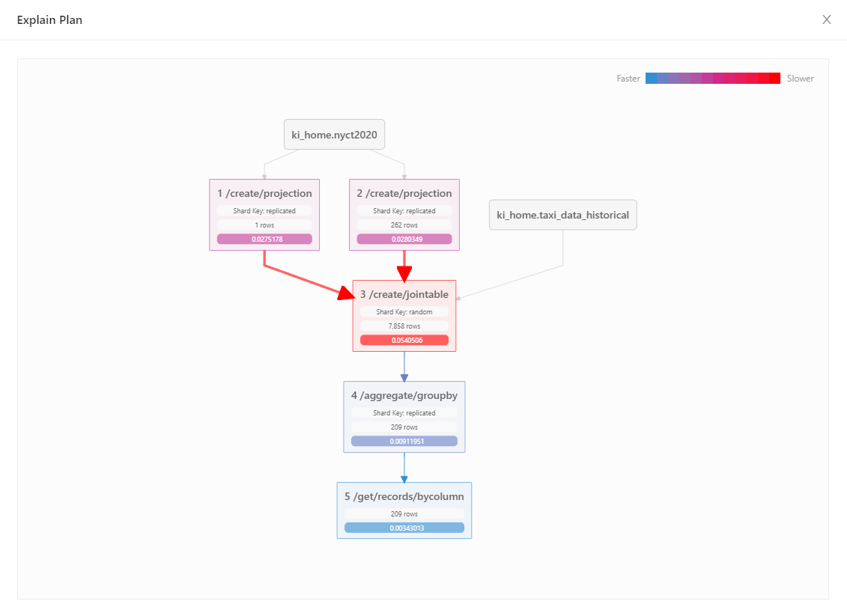Click node 2 /create/projection
Viewport: 847px width, 616px height.
click(x=404, y=193)
